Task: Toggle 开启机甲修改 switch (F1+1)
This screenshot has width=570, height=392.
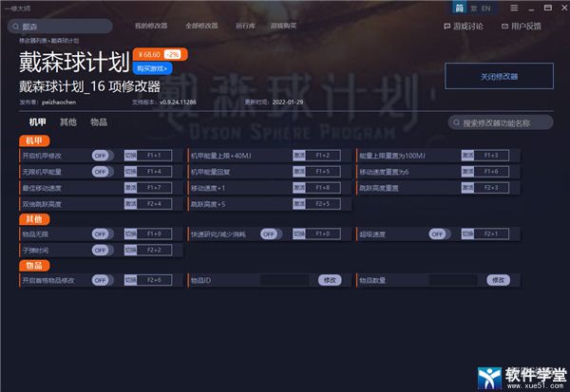Action: 103,156
